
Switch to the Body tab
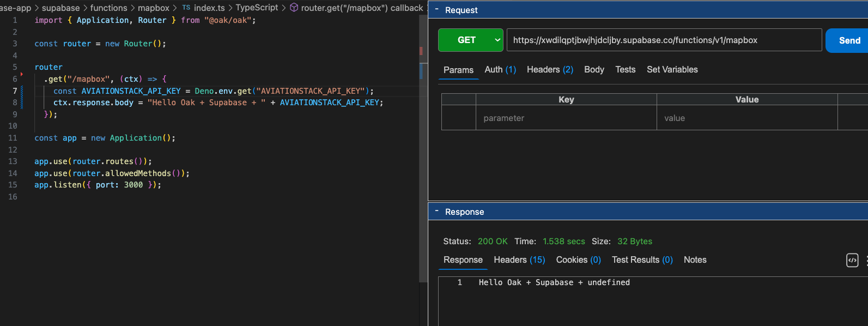coord(594,70)
